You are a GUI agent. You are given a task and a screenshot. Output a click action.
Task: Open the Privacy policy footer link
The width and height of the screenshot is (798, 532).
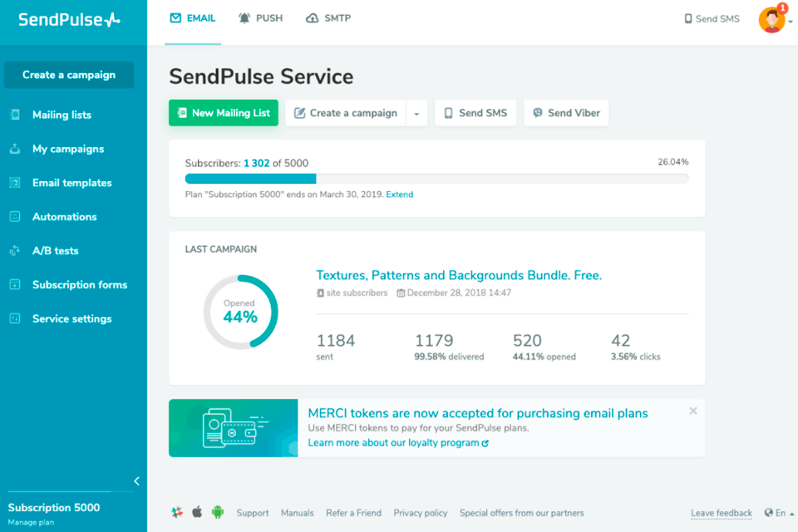[421, 513]
